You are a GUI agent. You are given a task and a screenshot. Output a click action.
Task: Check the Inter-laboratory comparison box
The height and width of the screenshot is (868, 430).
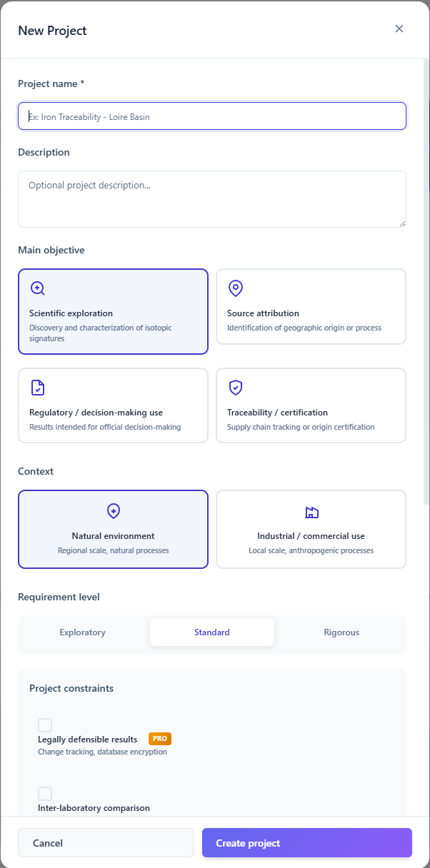[x=45, y=794]
